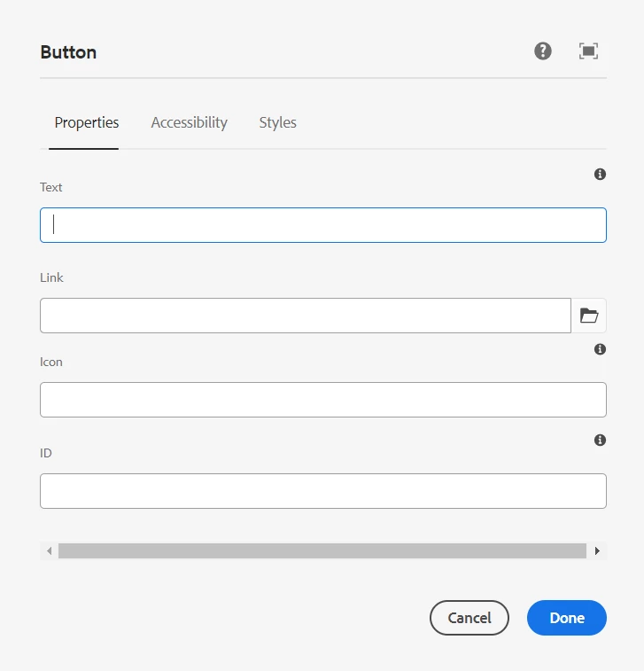Click the scrollbar's left arrow

pyautogui.click(x=50, y=551)
